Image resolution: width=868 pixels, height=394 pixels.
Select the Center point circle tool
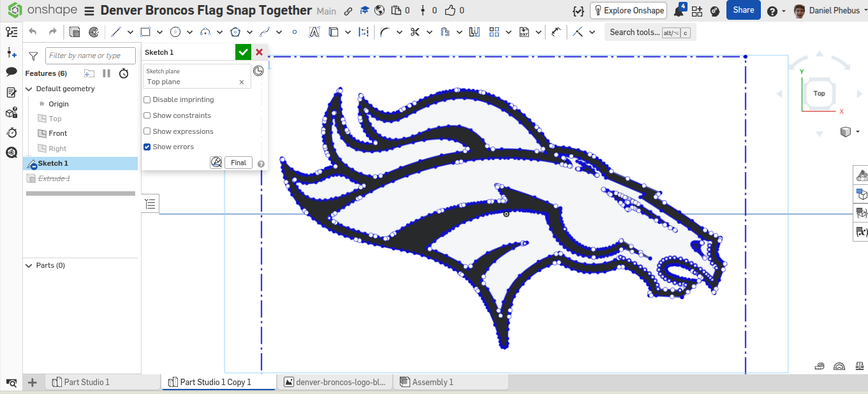pos(175,32)
